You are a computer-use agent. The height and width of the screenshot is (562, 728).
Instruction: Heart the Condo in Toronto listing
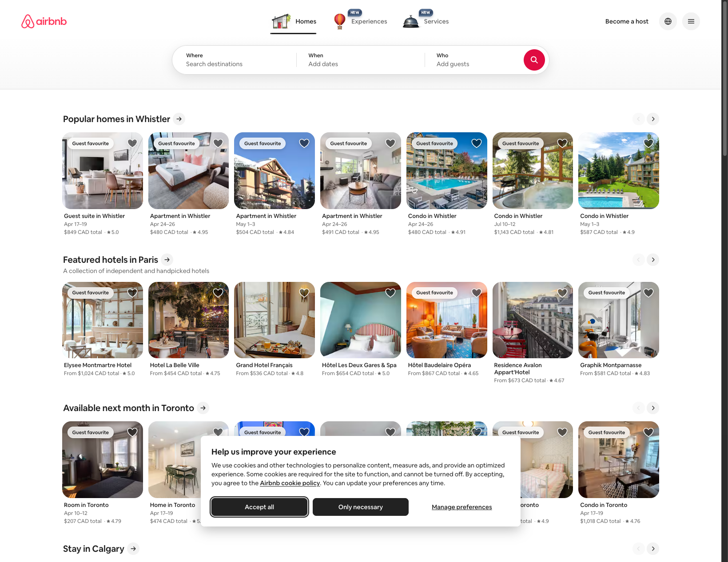click(648, 432)
